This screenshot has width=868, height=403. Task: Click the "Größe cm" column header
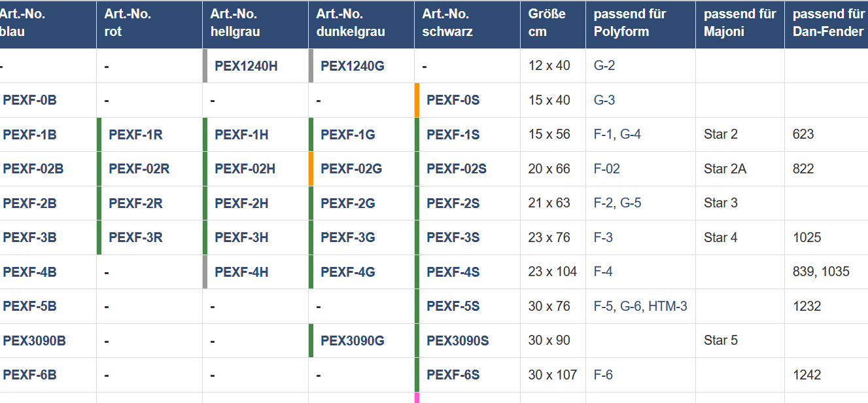click(547, 22)
